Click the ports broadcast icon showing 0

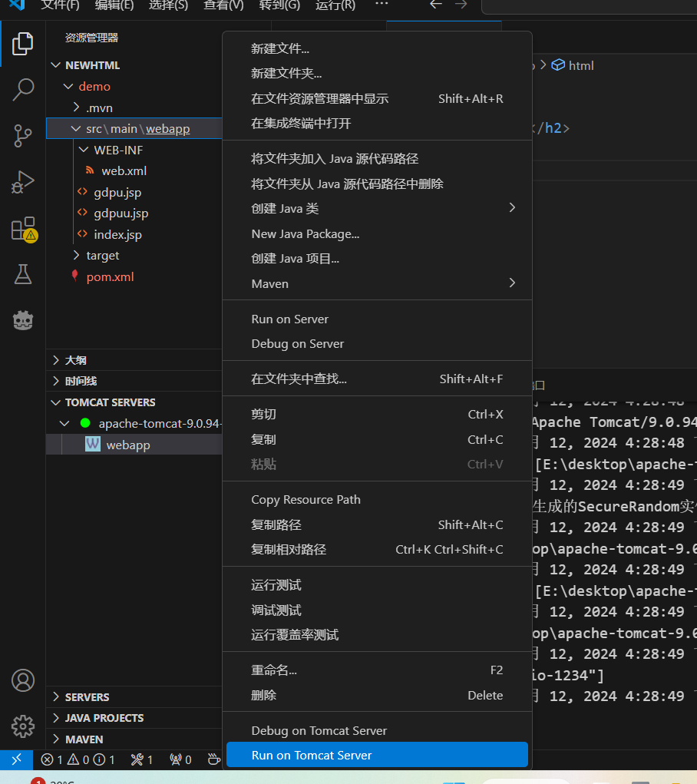[180, 760]
